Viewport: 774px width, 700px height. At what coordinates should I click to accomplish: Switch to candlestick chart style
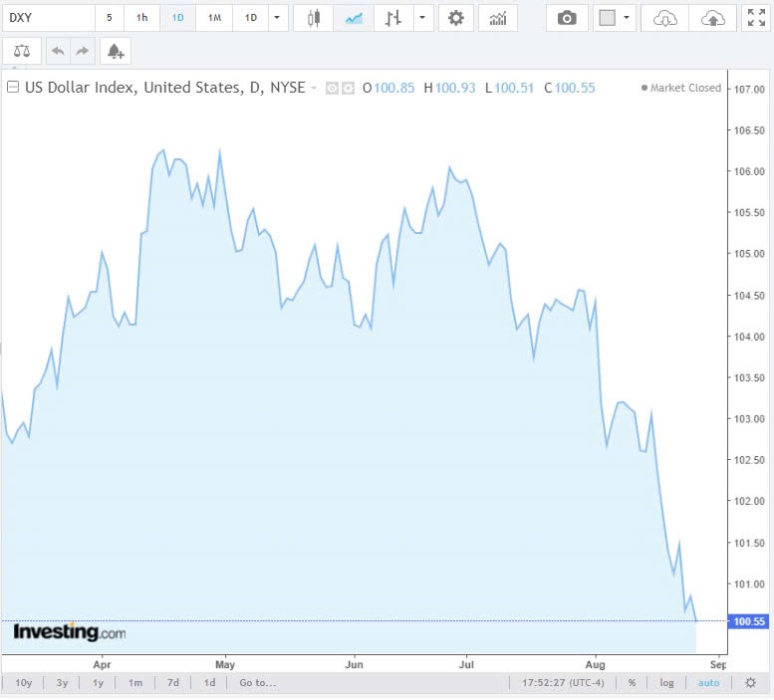[314, 18]
